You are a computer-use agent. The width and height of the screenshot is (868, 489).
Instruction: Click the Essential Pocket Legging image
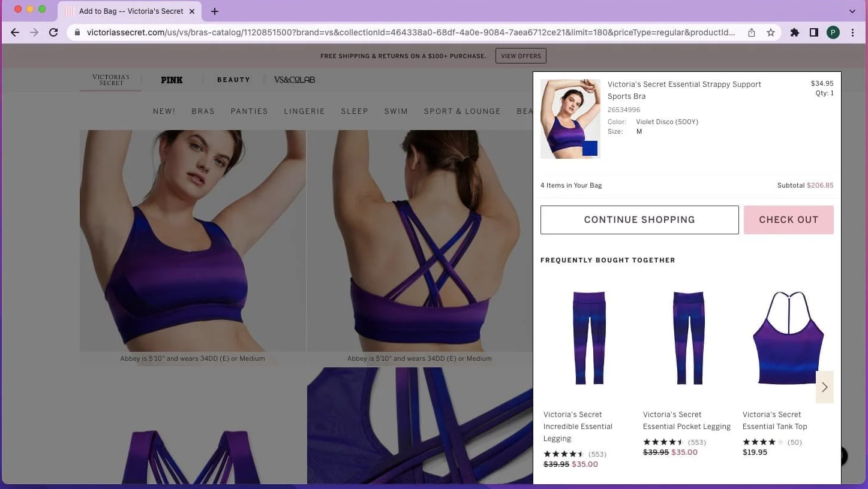(x=688, y=338)
